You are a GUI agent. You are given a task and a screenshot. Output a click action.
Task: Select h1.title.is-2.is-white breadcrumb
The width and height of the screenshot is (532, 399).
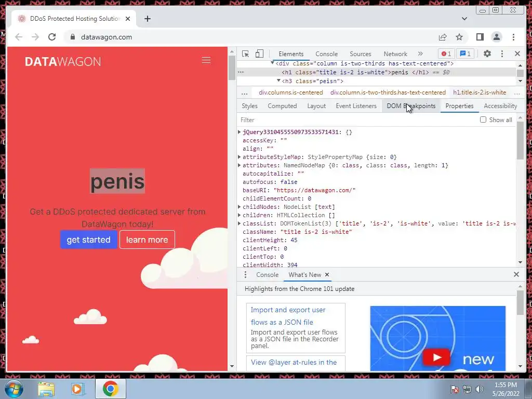pos(480,92)
